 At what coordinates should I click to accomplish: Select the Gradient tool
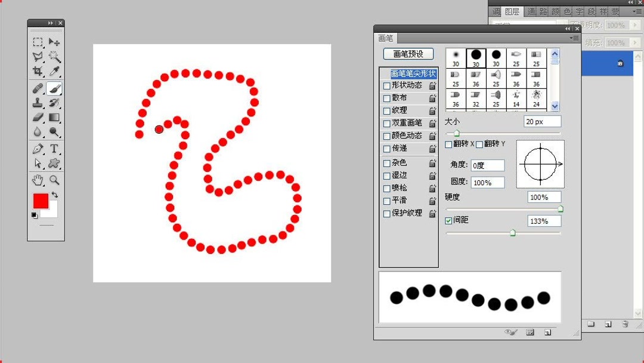[54, 117]
